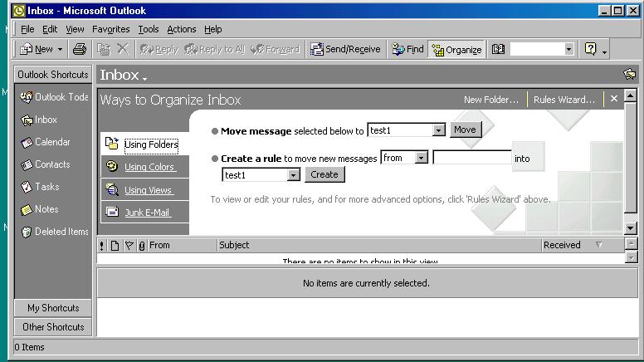Image resolution: width=644 pixels, height=362 pixels.
Task: Open the Deleted Items shortcut
Action: [54, 232]
